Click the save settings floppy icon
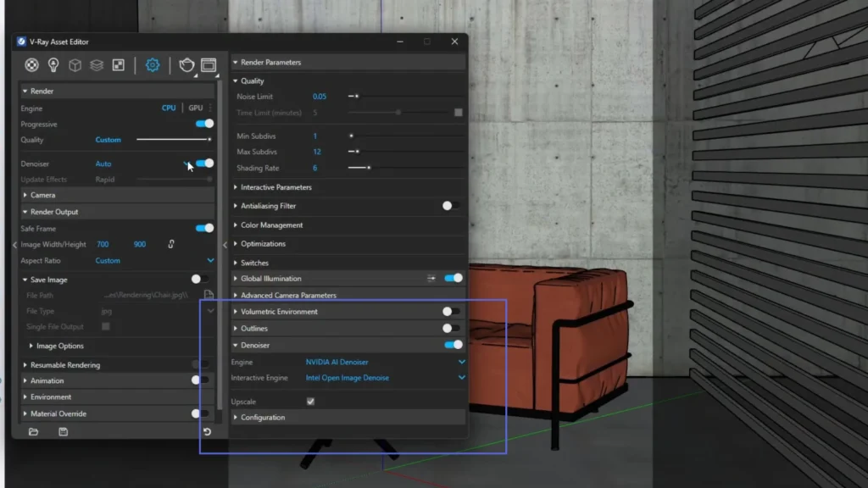The width and height of the screenshot is (868, 488). click(x=63, y=432)
